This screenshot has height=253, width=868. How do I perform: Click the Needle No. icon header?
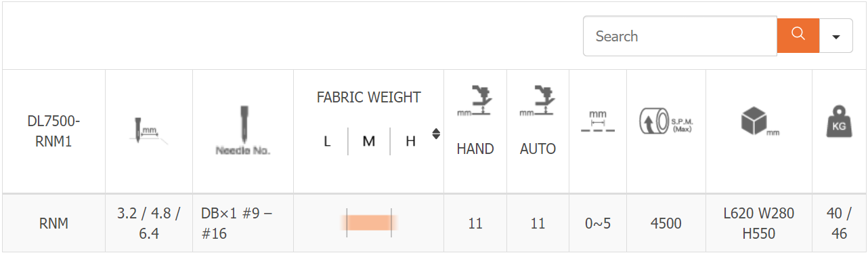click(242, 130)
